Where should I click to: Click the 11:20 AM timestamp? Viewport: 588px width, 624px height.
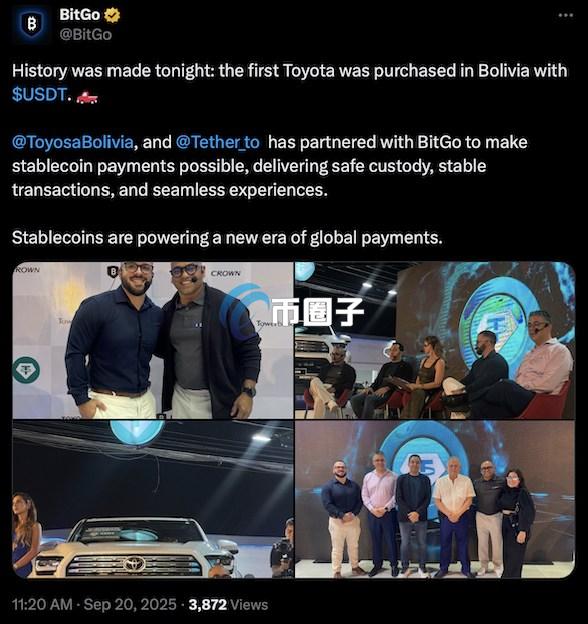[x=42, y=604]
